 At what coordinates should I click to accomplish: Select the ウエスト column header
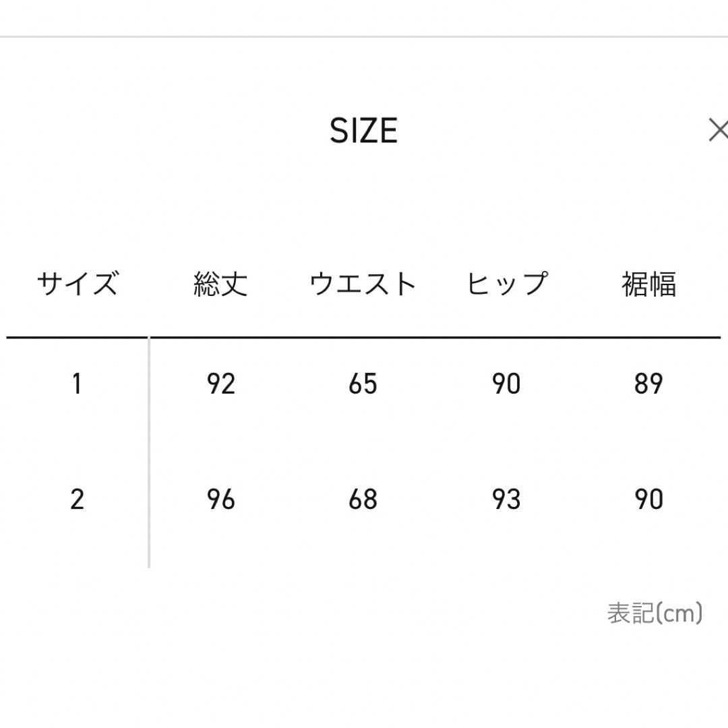pos(363,284)
